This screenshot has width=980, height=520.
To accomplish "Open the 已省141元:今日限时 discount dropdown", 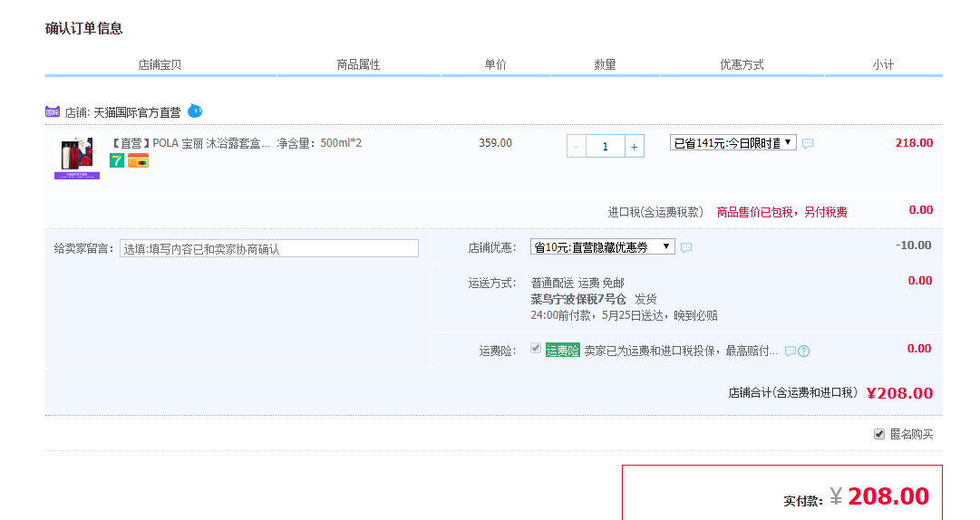I will (733, 142).
